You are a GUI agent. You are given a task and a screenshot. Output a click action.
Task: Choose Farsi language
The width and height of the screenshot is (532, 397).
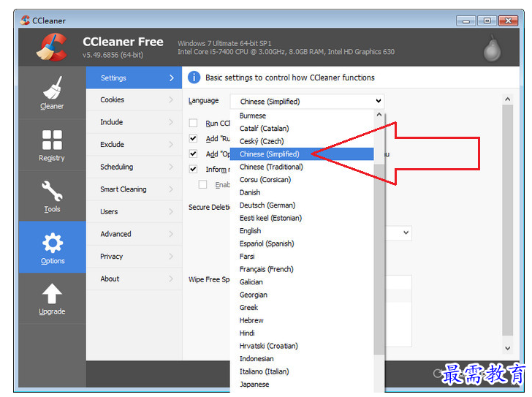click(x=302, y=256)
